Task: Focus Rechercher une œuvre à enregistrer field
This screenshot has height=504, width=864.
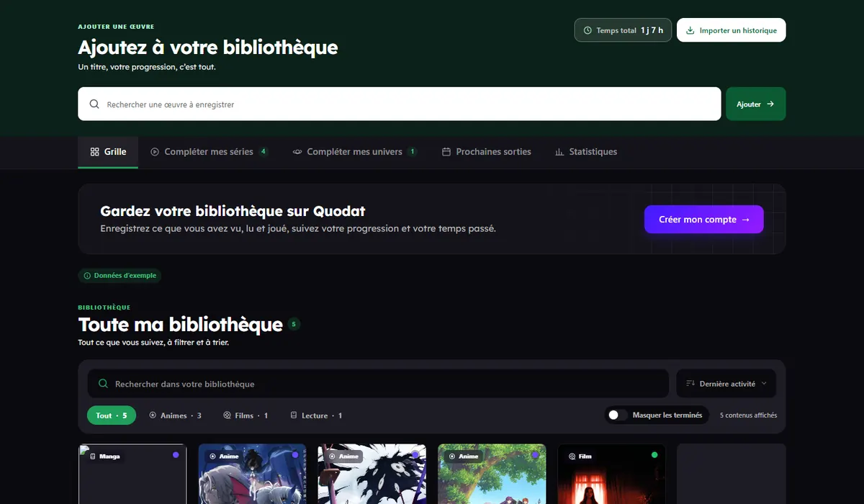Action: 400,104
